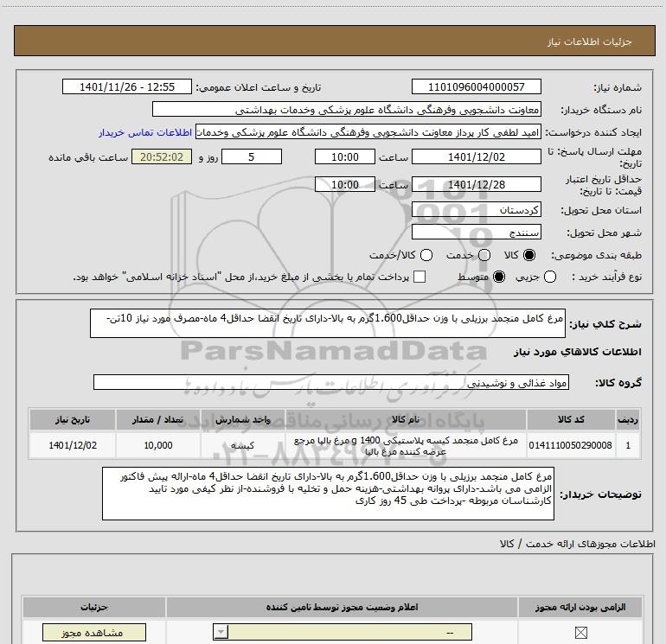Click the general need description text box
This screenshot has width=666, height=644.
328,323
